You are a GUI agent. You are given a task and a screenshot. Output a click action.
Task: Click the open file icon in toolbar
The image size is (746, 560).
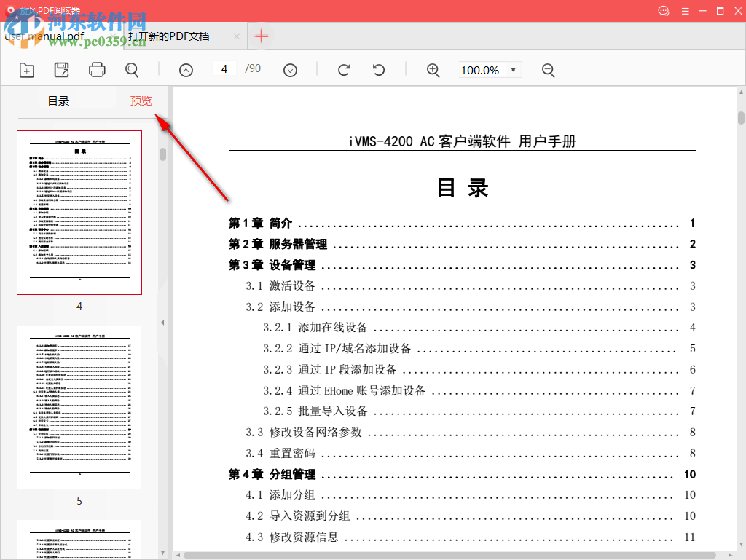(x=27, y=70)
